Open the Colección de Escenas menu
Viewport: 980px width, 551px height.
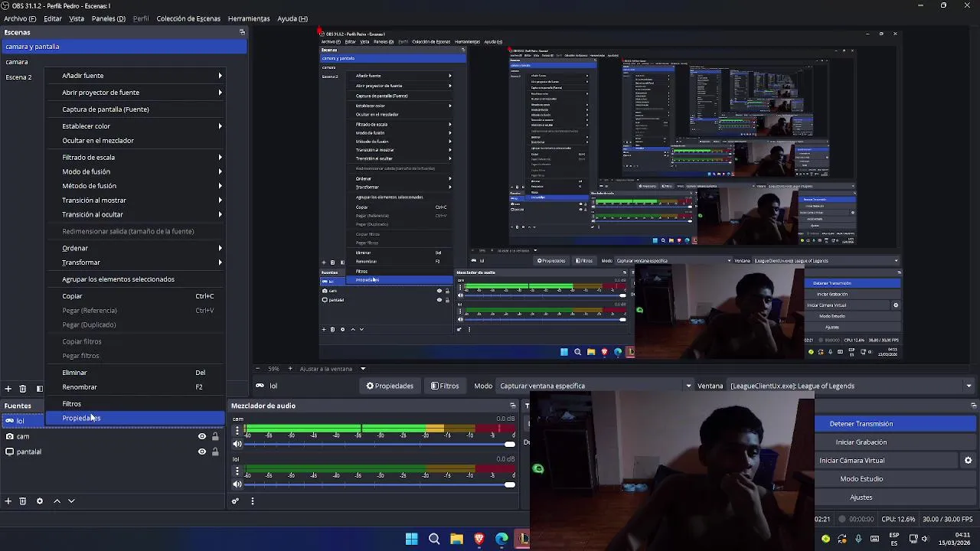(188, 18)
